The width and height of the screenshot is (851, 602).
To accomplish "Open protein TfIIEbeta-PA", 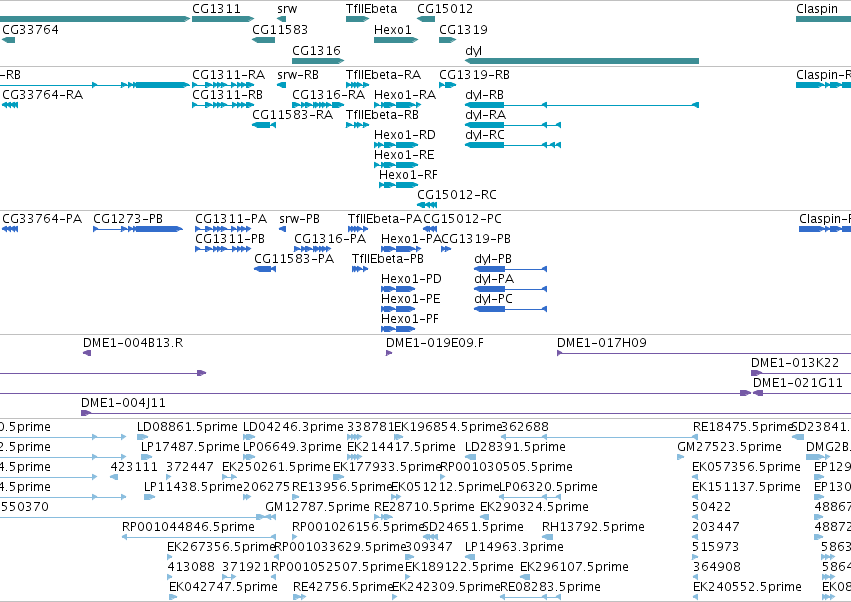I will (385, 219).
